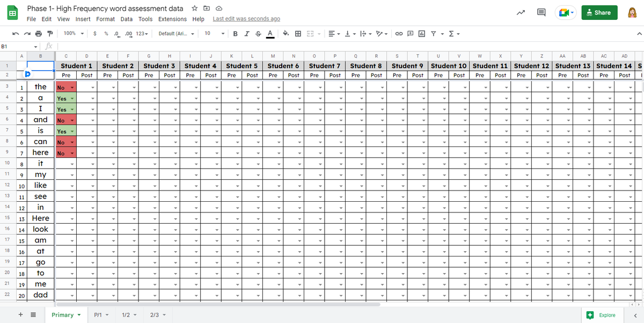
Task: Star this document
Action: pyautogui.click(x=195, y=9)
